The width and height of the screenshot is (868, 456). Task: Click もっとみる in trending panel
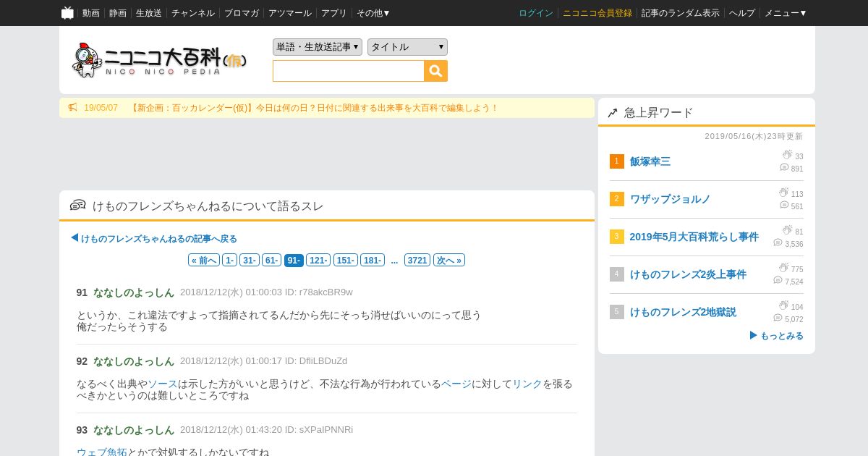coord(777,336)
